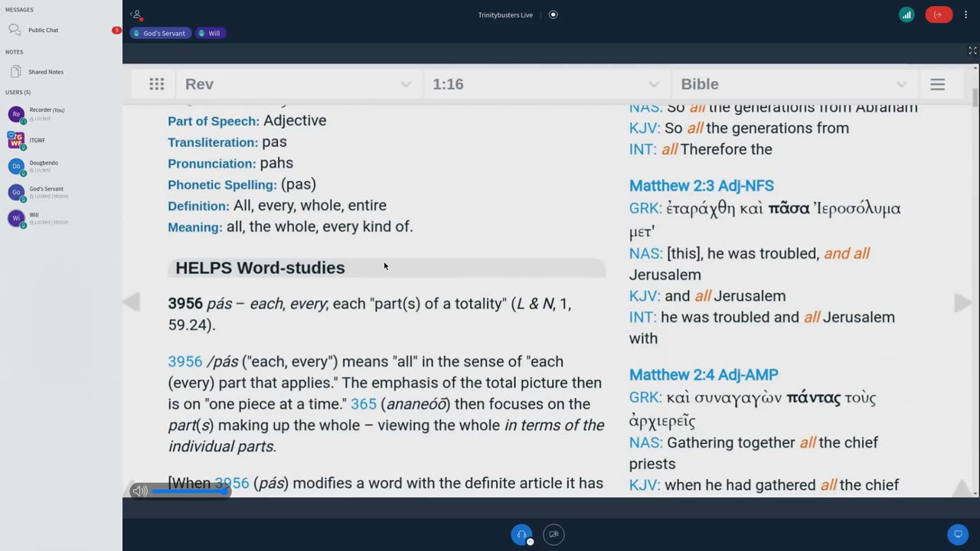Open the hamburger menu icon

click(937, 84)
